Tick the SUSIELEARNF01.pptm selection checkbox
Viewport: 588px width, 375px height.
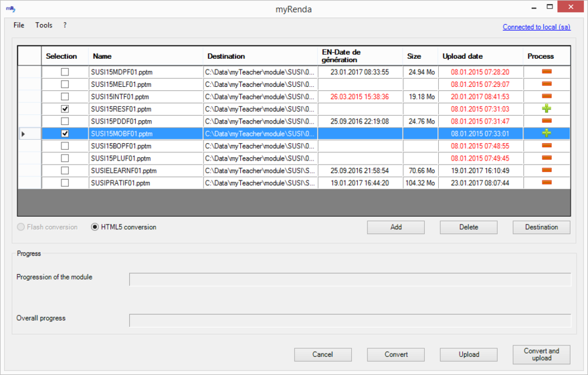65,170
